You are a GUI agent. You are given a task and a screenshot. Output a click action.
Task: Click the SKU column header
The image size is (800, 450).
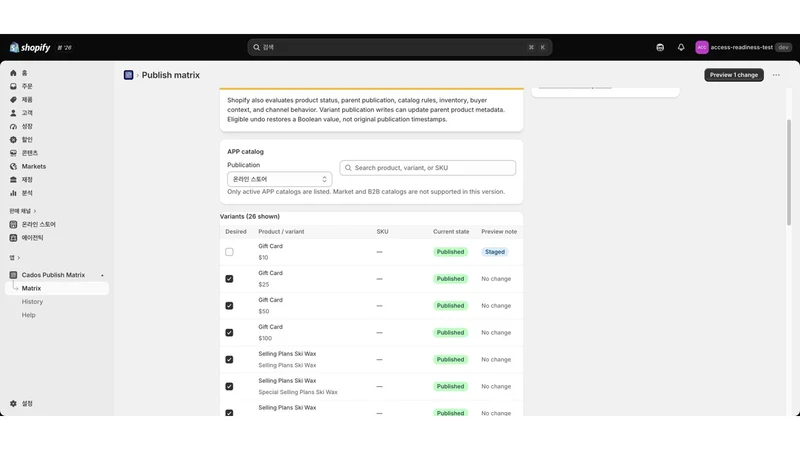(382, 232)
